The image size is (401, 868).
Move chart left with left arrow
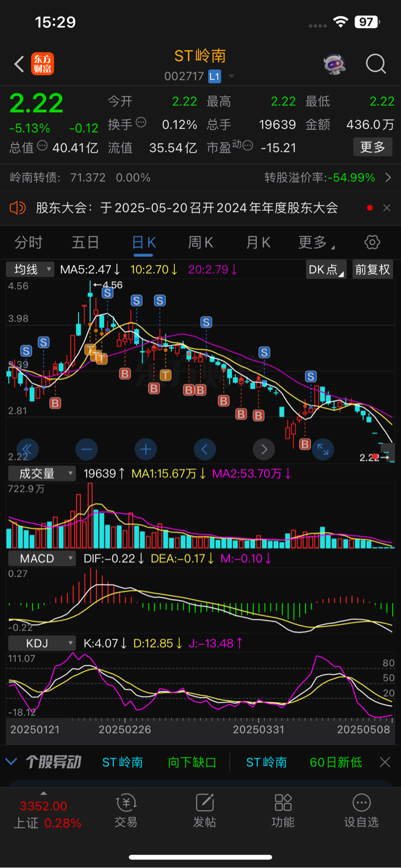tap(205, 449)
